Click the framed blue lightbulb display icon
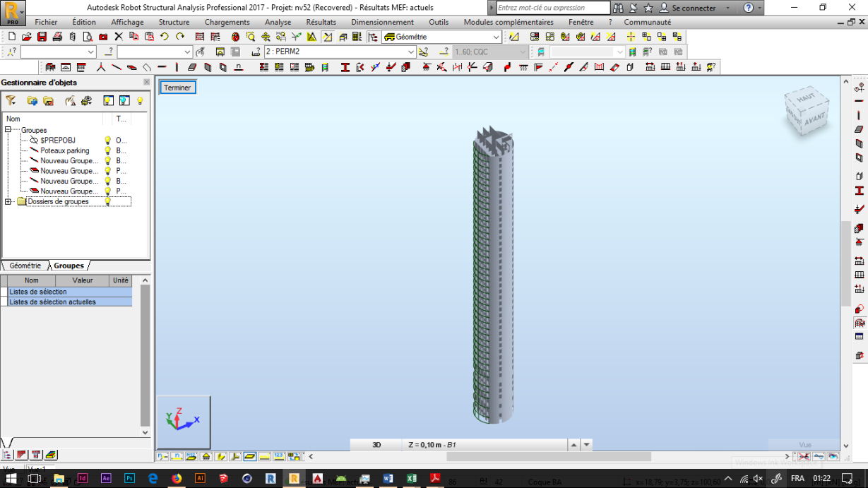Image resolution: width=868 pixels, height=488 pixels. point(124,101)
